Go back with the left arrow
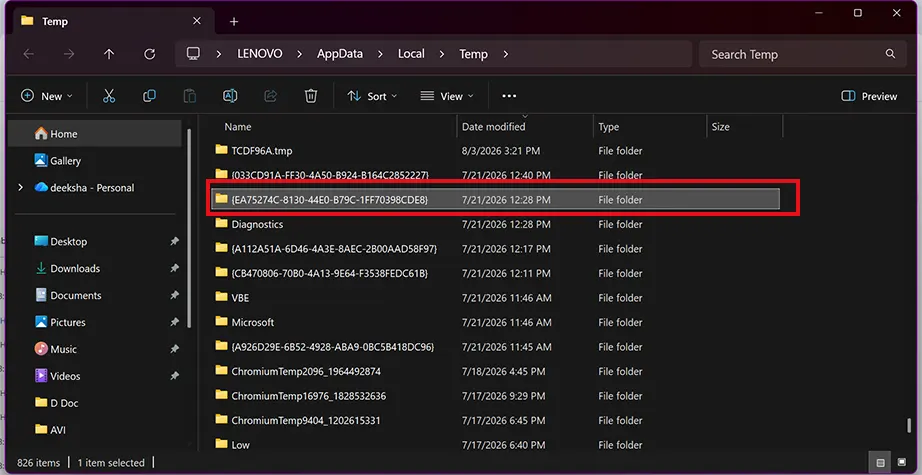Image resolution: width=922 pixels, height=475 pixels. [x=28, y=54]
